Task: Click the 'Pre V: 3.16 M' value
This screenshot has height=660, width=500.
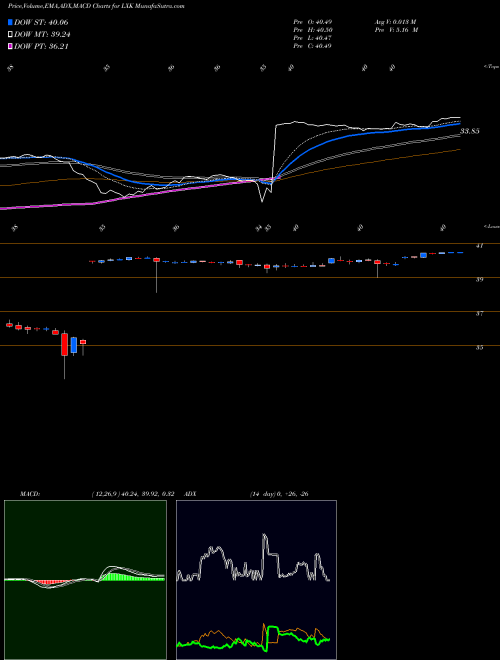Action: pyautogui.click(x=396, y=30)
